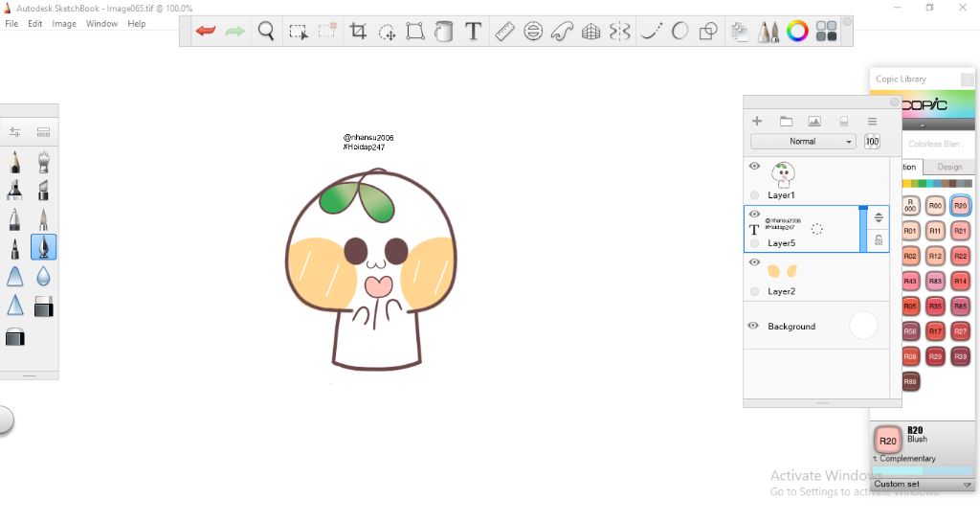
Task: Open the Normal blend mode dropdown
Action: pos(803,142)
